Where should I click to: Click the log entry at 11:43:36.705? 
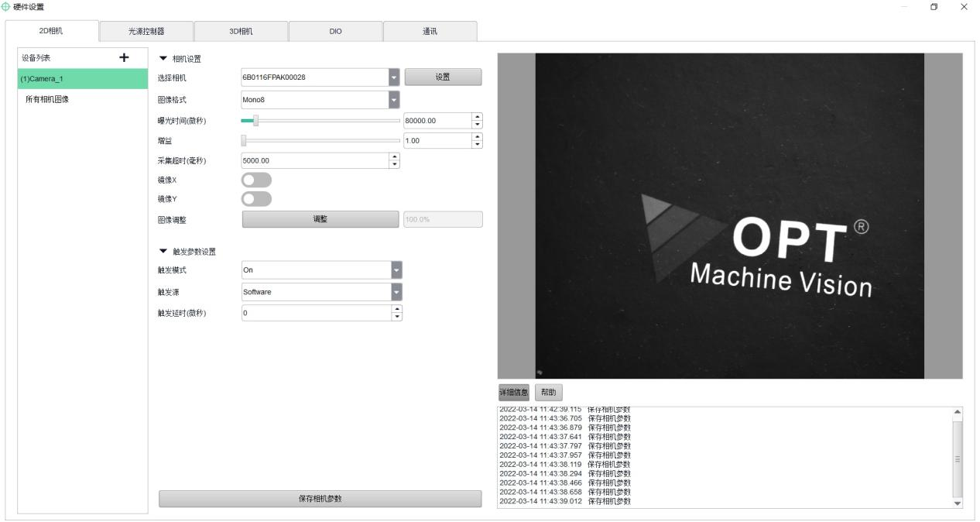(565, 417)
